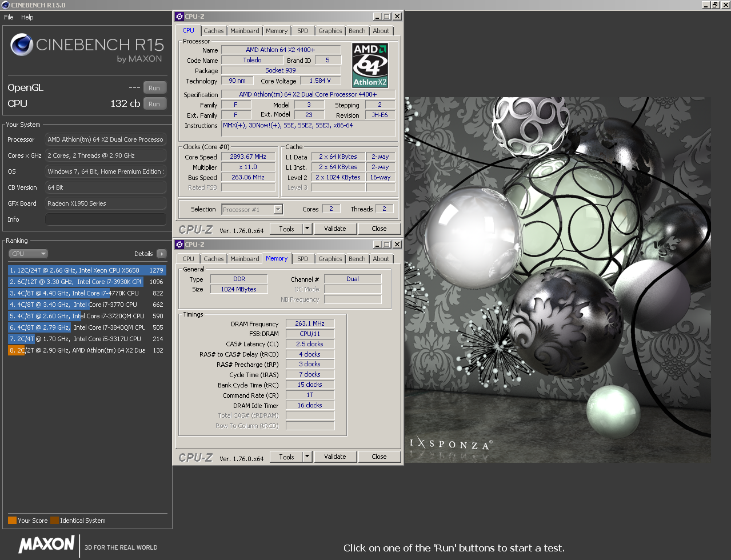This screenshot has width=731, height=560.
Task: Click the upper CPU-Z title bar icon
Action: pos(179,17)
